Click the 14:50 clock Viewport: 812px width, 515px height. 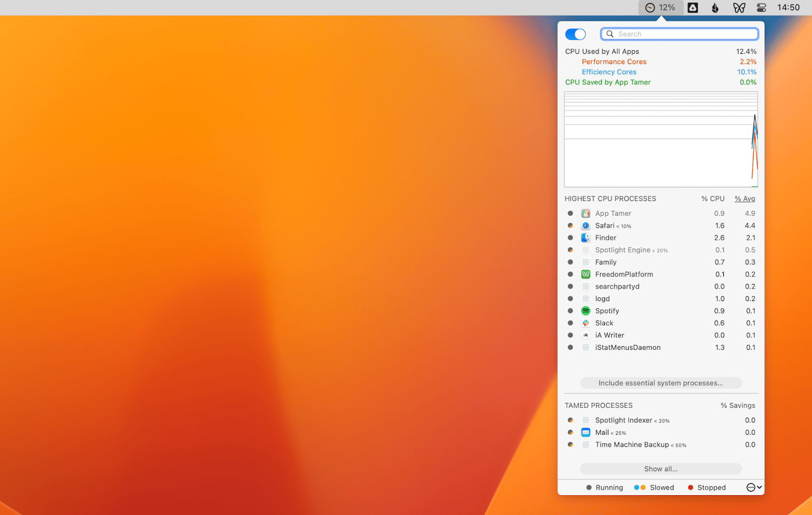pyautogui.click(x=788, y=8)
